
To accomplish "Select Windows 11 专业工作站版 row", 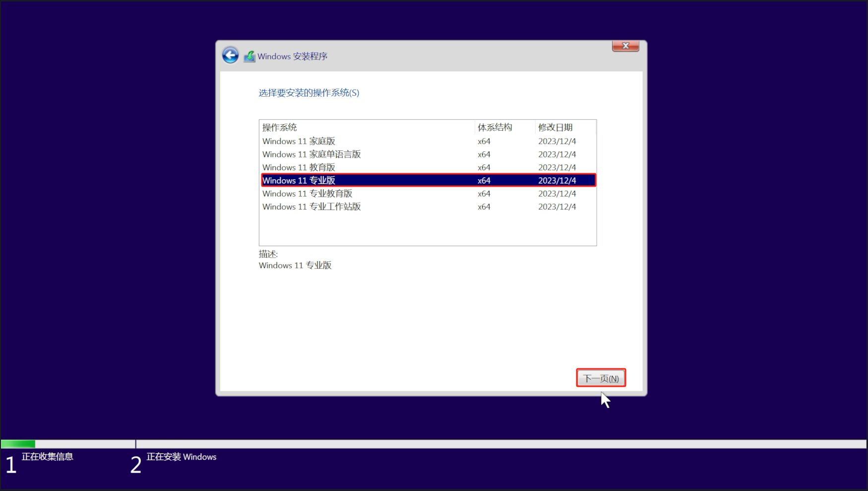I will [428, 207].
